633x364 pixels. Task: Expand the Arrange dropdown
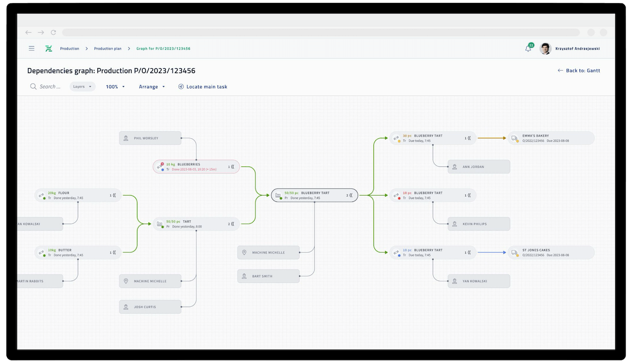[151, 86]
